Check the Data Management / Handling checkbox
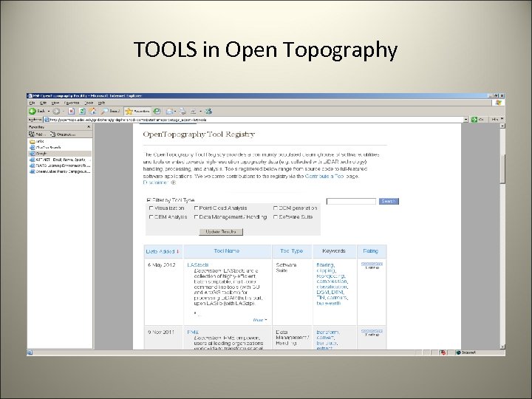This screenshot has height=399, width=532. click(x=196, y=216)
